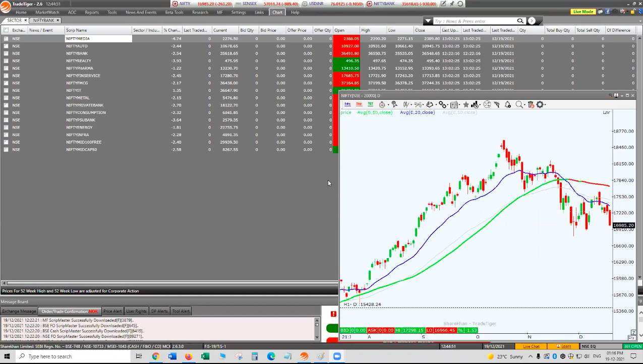Expand the dropdown arrow left of search box
Screen dimensions: 643x364
428,21
